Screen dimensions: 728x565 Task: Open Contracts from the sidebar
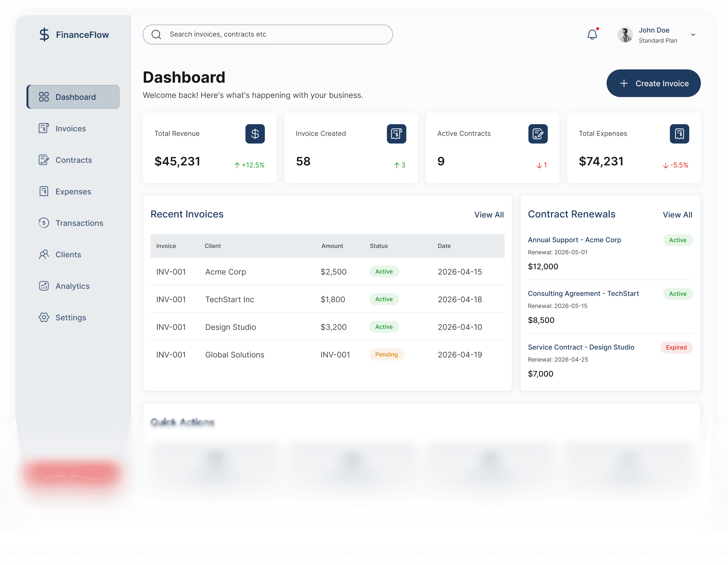[x=73, y=160]
